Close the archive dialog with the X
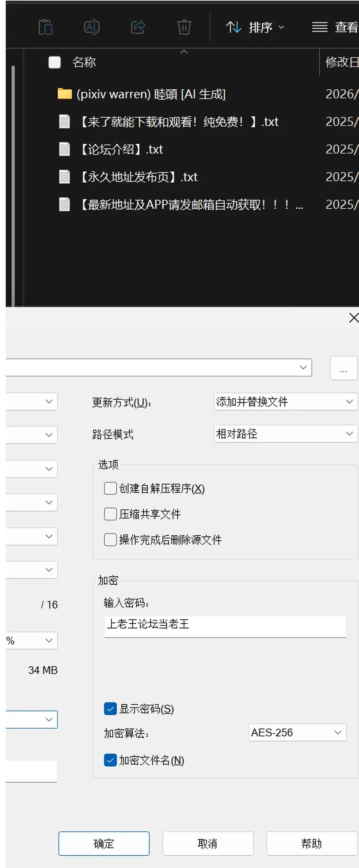The width and height of the screenshot is (359, 868). [x=353, y=318]
